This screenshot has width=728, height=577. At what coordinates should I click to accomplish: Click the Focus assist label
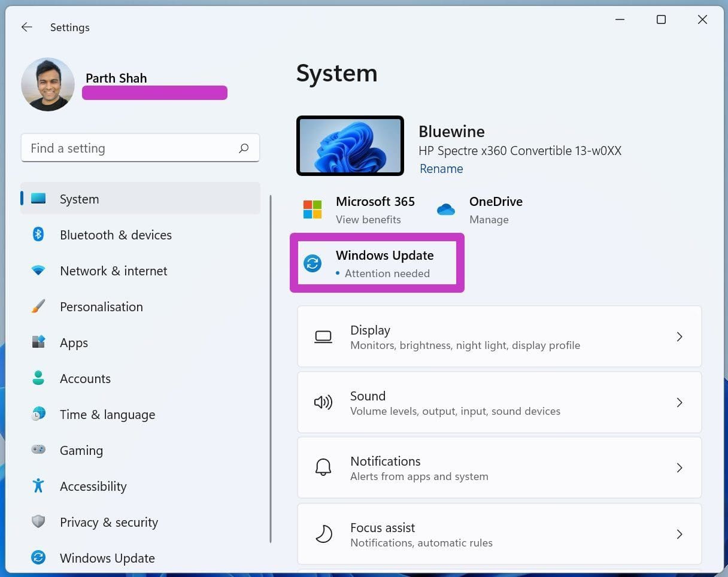tap(383, 527)
